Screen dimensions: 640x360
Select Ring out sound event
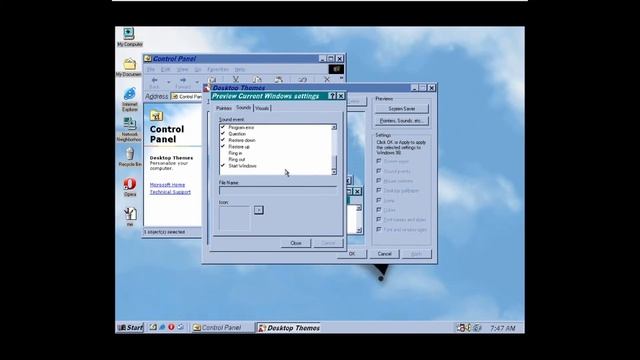(x=237, y=160)
